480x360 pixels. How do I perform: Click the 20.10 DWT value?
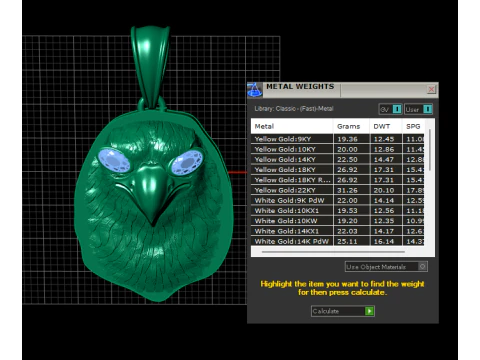pyautogui.click(x=384, y=190)
